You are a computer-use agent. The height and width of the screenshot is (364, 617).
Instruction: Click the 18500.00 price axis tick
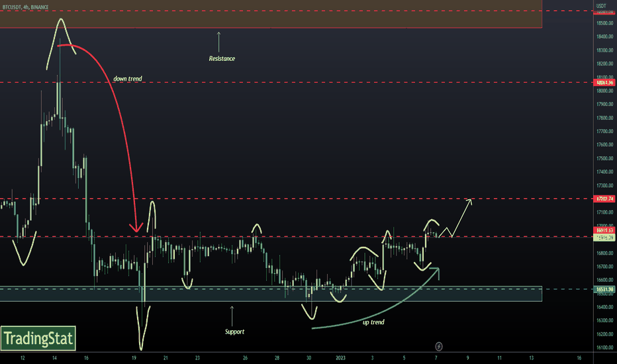(x=605, y=23)
